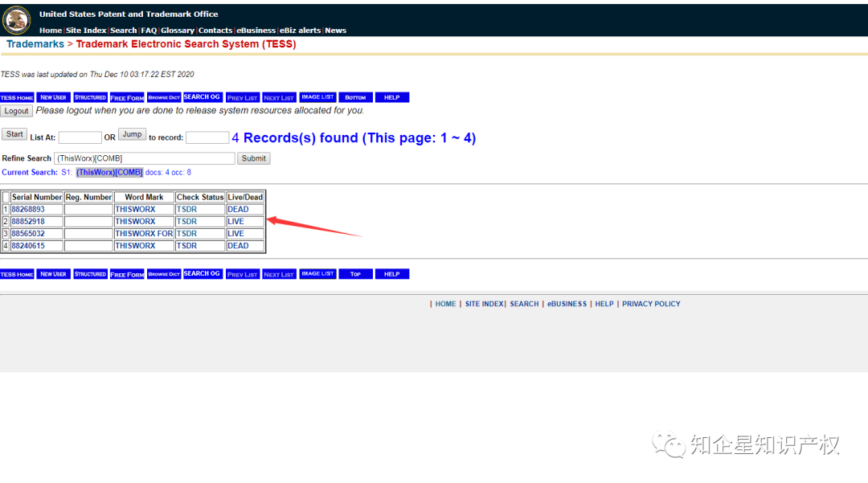Screen dimensions: 868x483
Task: Click the top Browse Dict button
Action: point(164,97)
